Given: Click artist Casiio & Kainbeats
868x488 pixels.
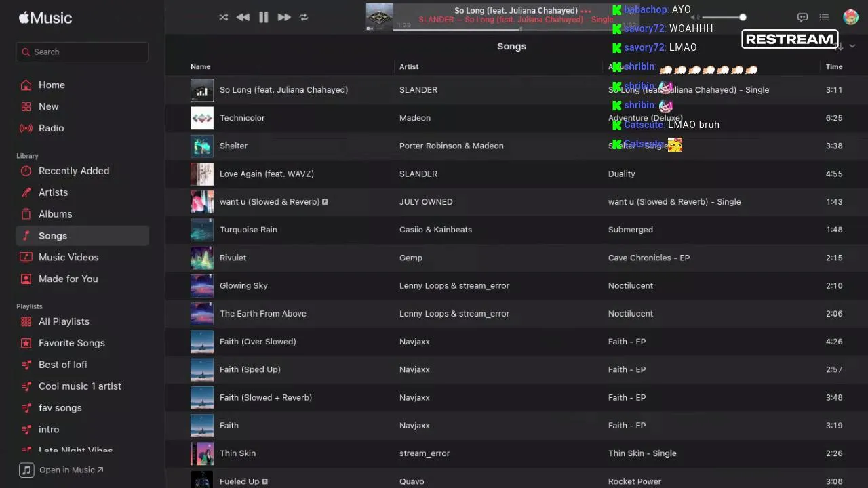Looking at the screenshot, I should tap(435, 230).
